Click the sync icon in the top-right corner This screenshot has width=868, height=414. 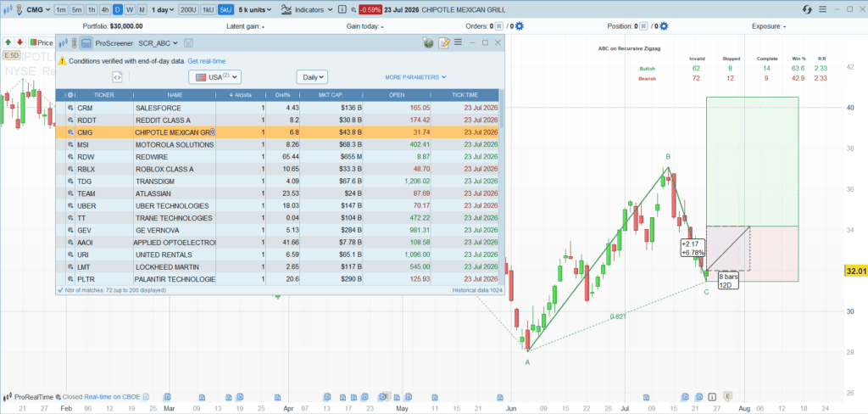808,10
